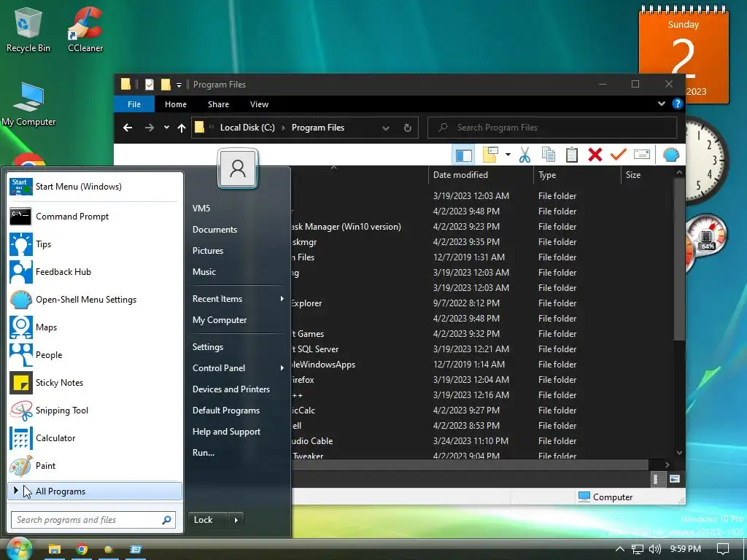Delete with the red X toolbar icon
This screenshot has width=747, height=560.
(x=595, y=155)
